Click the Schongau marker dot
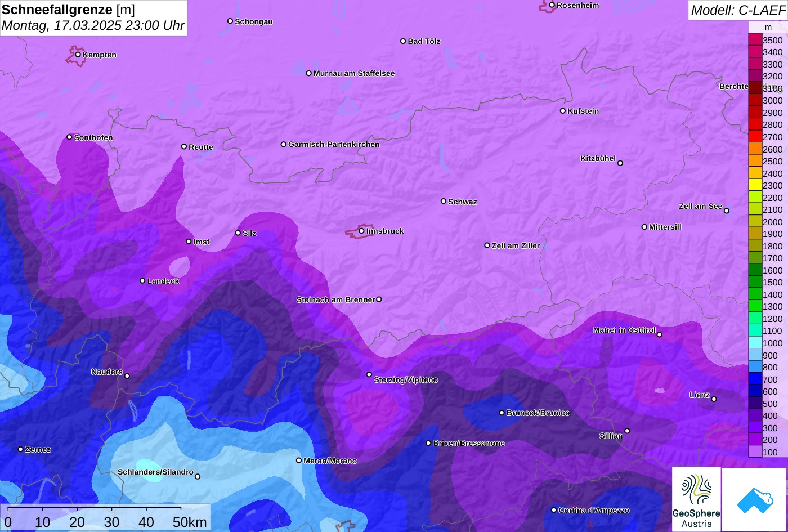The height and width of the screenshot is (532, 788). (230, 21)
